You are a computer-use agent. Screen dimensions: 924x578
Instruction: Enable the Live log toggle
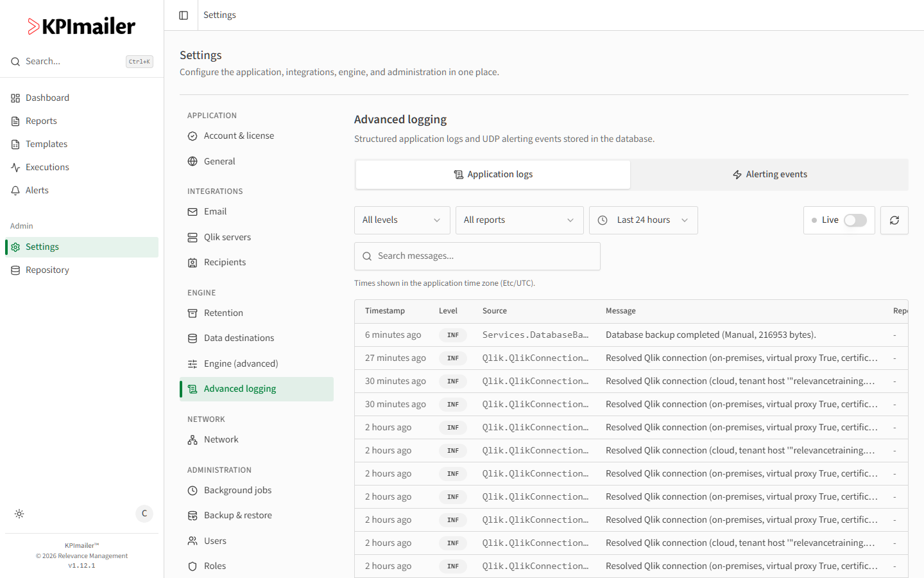(855, 220)
